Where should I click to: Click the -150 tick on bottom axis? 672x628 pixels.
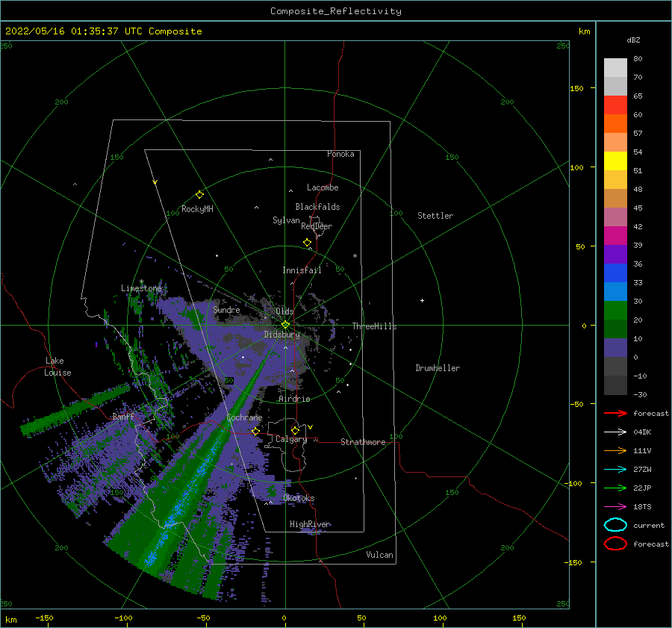tap(44, 618)
